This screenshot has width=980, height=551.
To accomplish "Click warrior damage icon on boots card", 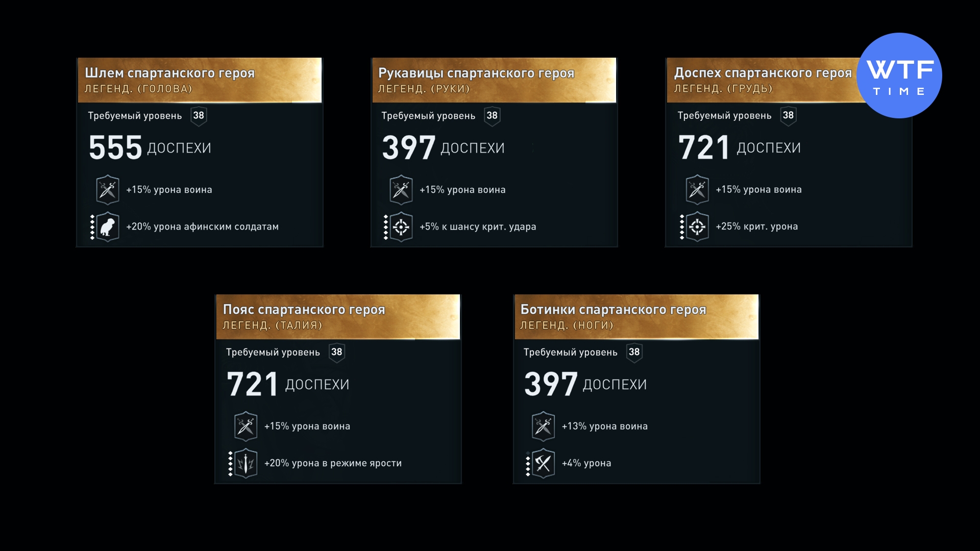I will (x=543, y=426).
